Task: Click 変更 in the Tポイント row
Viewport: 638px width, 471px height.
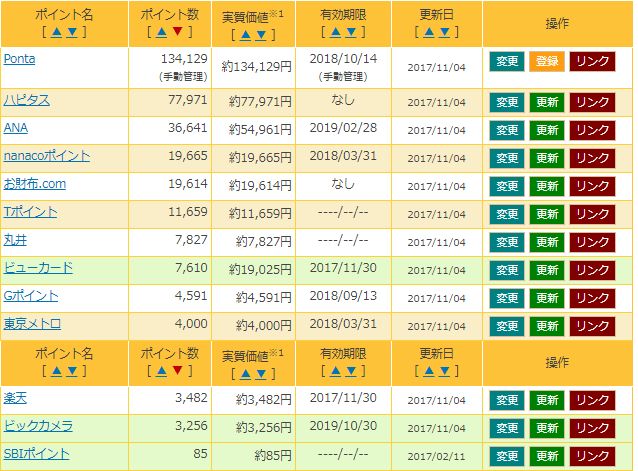Action: point(507,214)
